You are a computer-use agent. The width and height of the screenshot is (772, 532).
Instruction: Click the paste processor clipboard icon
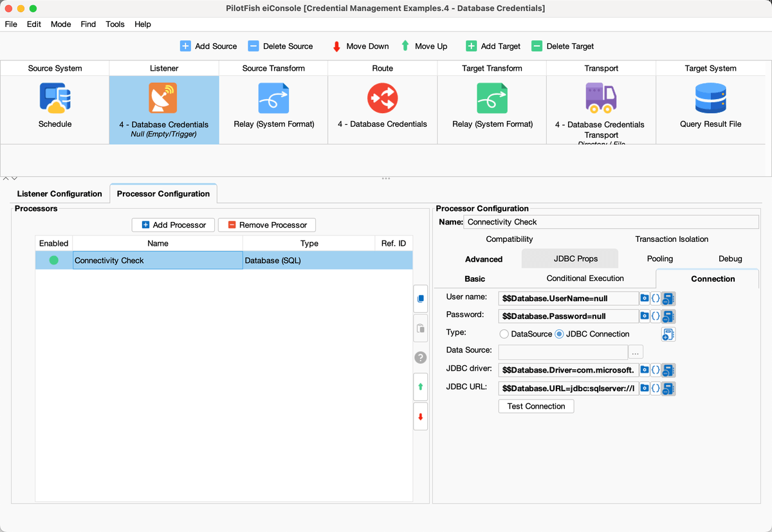[x=420, y=328]
